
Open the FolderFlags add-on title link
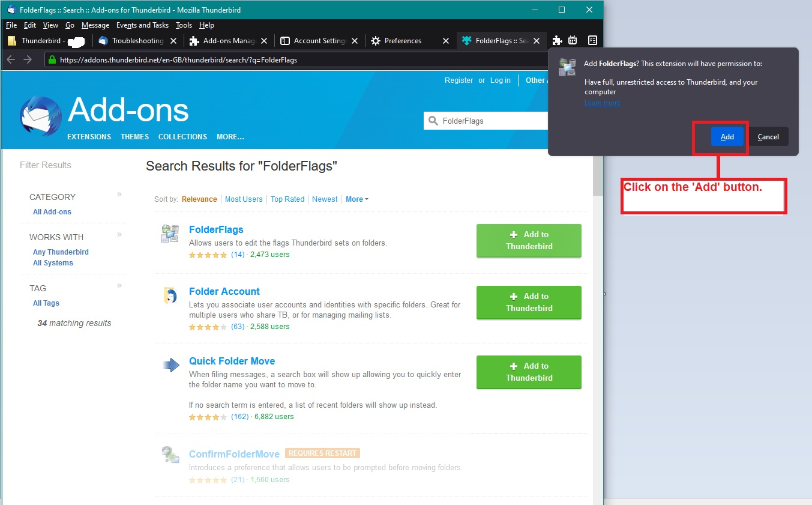coord(216,229)
